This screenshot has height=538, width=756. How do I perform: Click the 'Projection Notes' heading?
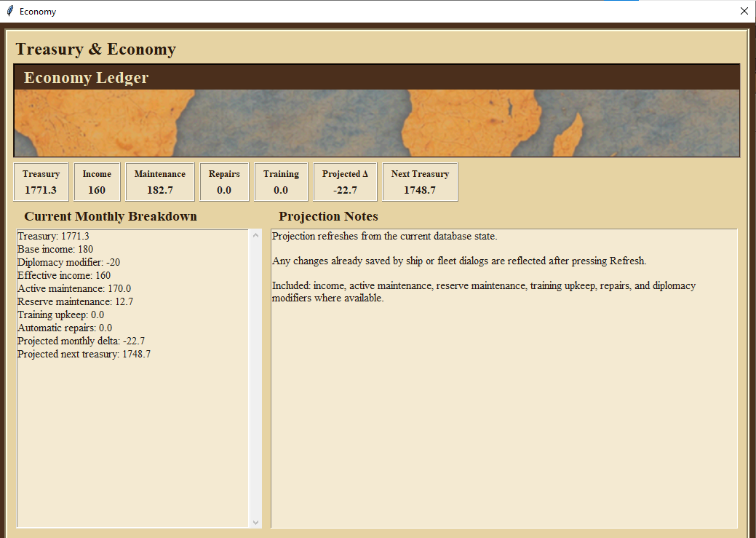[328, 216]
